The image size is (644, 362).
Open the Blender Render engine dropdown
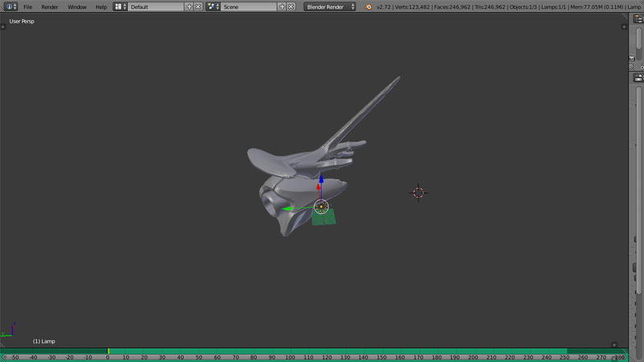[330, 6]
